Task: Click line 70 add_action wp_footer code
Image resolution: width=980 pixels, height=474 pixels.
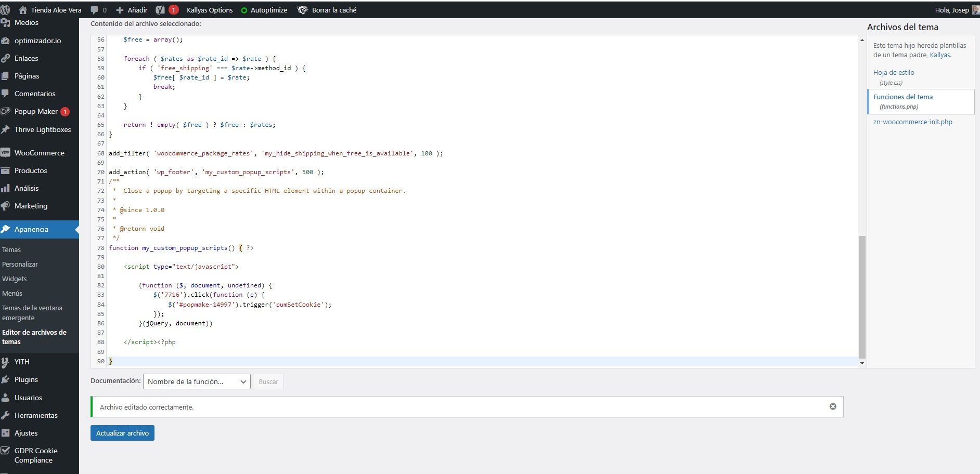Action: pos(216,172)
